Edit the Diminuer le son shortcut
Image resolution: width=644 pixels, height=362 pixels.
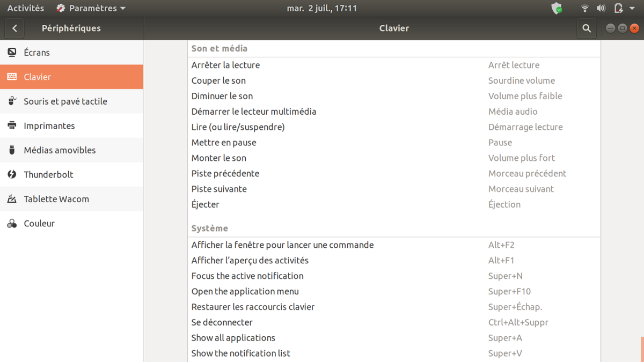[x=394, y=96]
